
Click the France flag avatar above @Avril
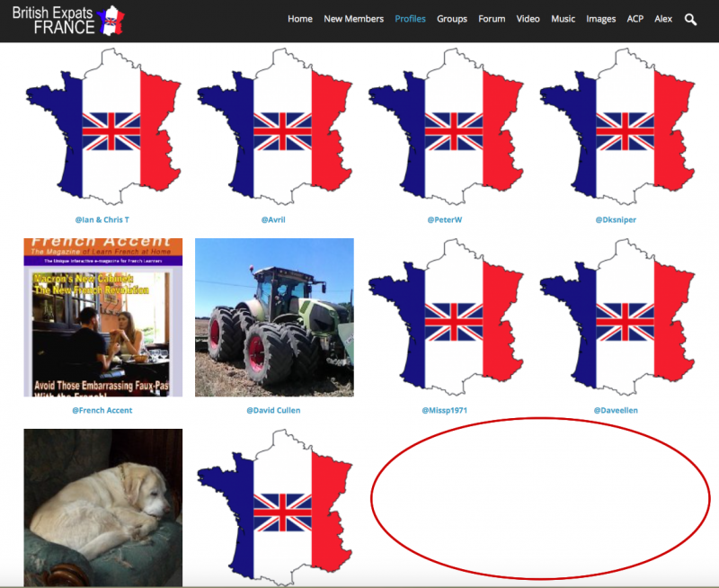click(x=274, y=127)
